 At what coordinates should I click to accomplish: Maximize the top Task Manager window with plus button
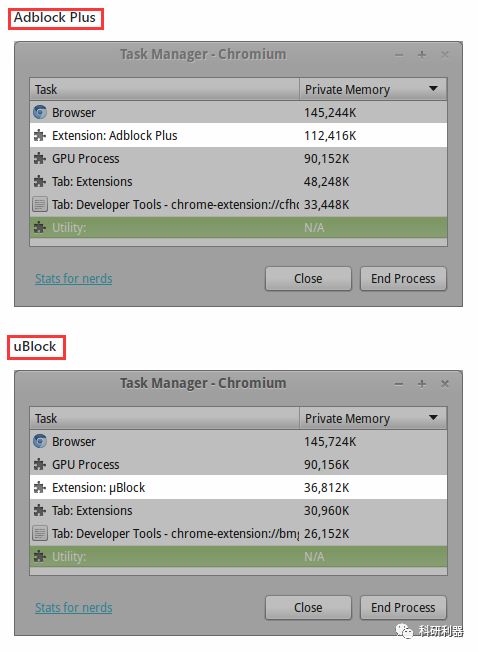pos(421,54)
